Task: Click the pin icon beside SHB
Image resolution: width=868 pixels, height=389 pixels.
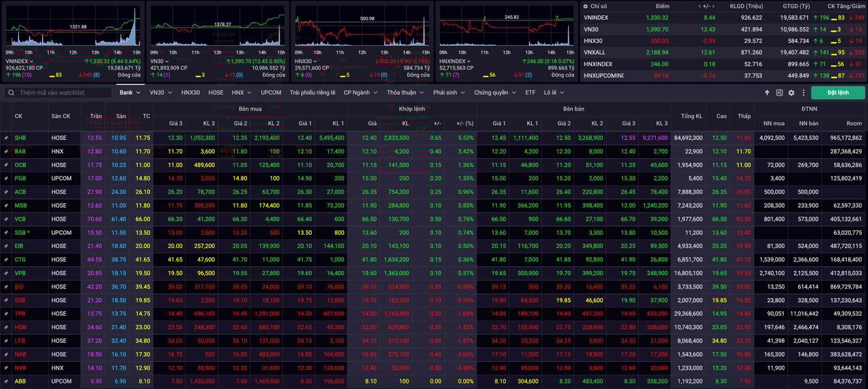Action: pyautogui.click(x=6, y=138)
